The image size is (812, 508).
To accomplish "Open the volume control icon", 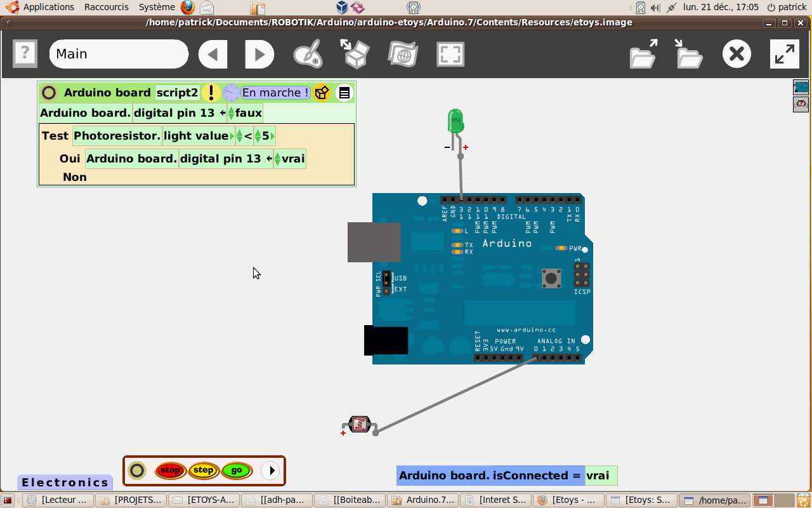I will click(656, 8).
